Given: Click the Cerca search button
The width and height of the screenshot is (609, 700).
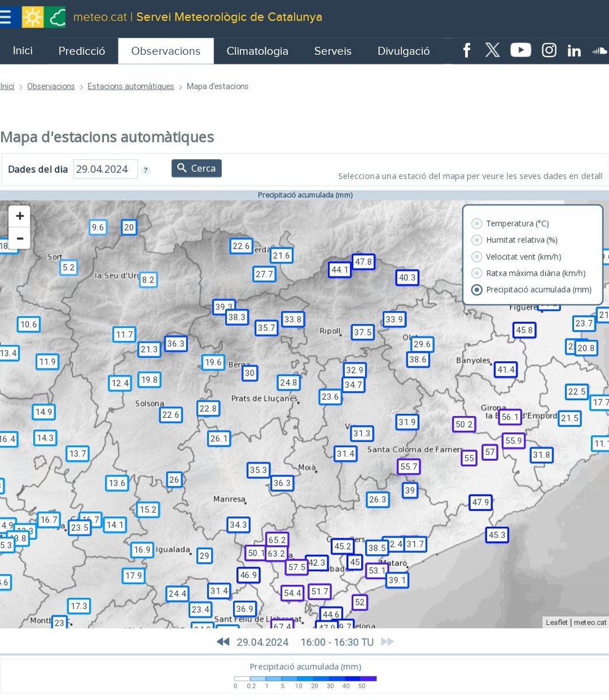Looking at the screenshot, I should pyautogui.click(x=197, y=168).
